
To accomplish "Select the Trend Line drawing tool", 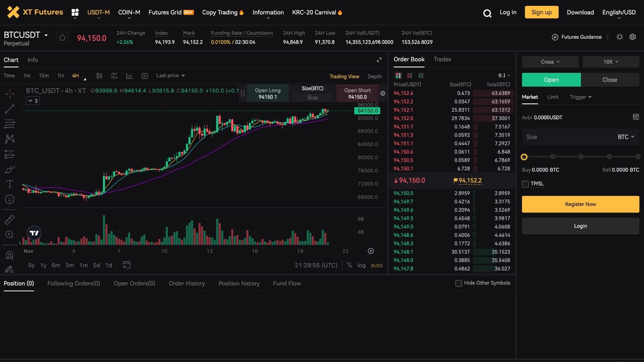I will point(10,109).
